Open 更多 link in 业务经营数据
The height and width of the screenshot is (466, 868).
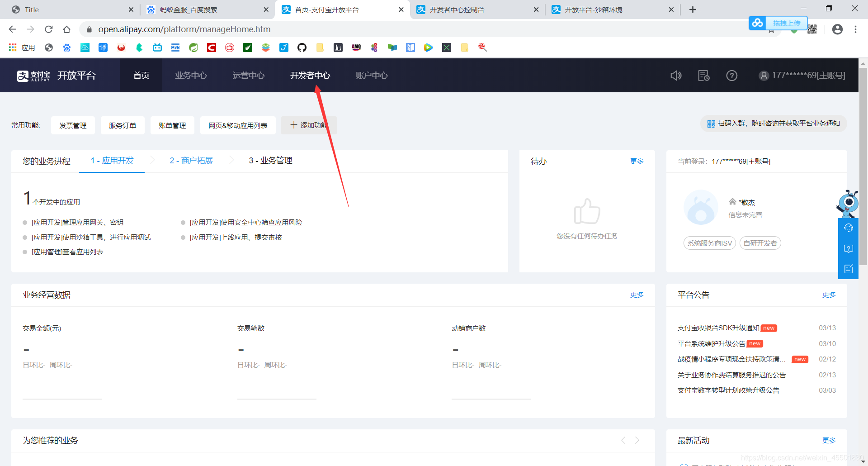[x=637, y=295]
